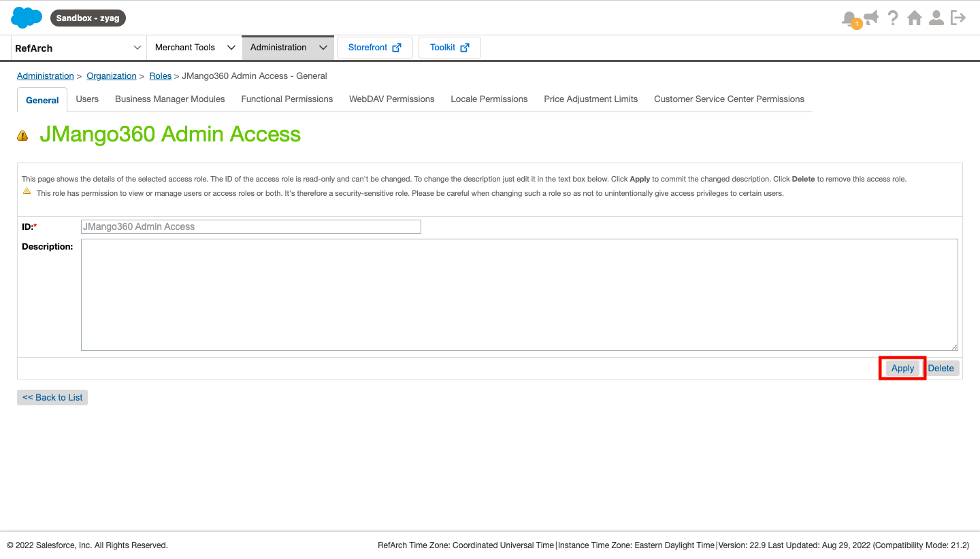Open the WebDAV Permissions tab
This screenshot has width=980, height=559.
[391, 99]
